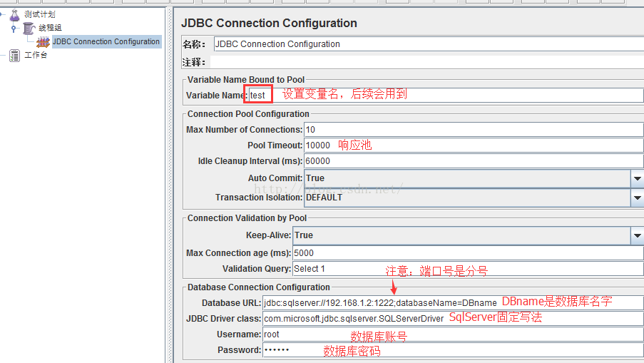Select the 工作台 tree node

coord(36,55)
